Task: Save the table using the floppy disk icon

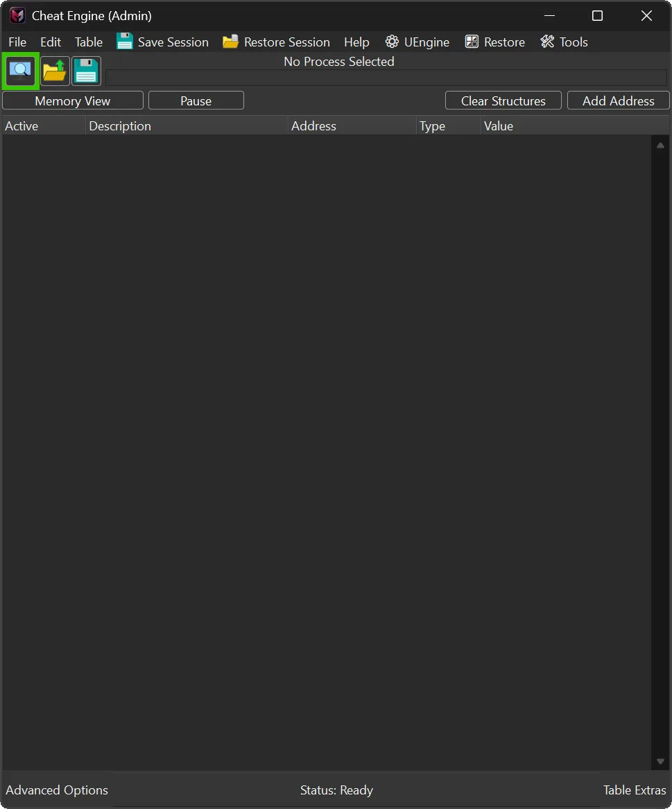Action: coord(86,71)
